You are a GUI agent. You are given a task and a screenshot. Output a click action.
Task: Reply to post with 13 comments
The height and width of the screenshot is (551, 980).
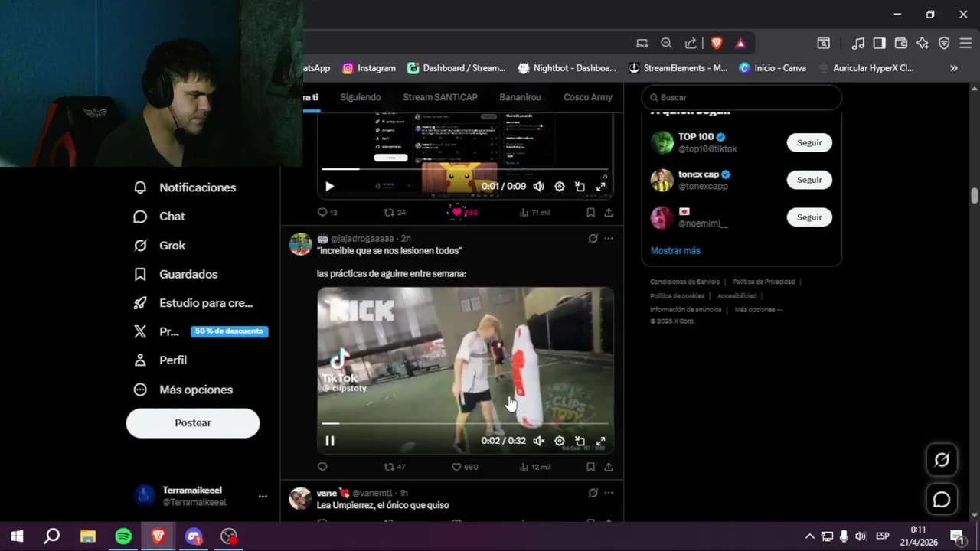(x=322, y=213)
